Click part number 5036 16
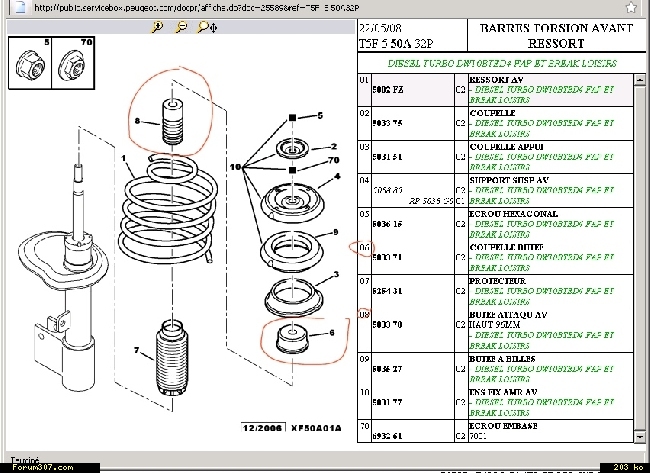 coord(387,224)
